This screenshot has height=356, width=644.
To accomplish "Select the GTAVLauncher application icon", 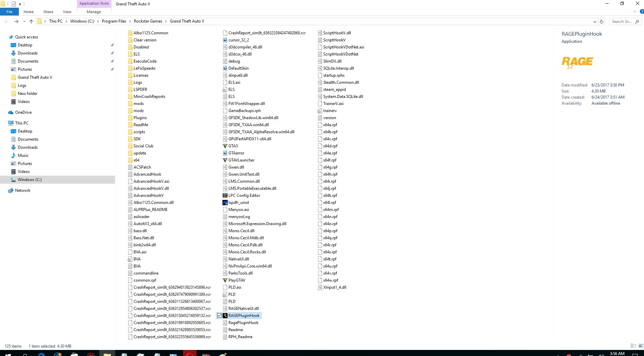I will [225, 160].
